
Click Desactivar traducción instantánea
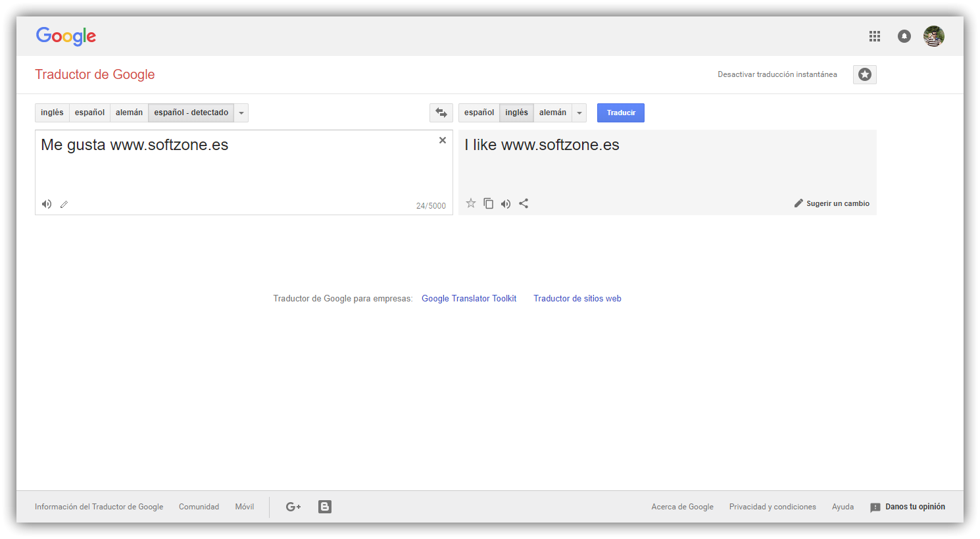tap(777, 74)
